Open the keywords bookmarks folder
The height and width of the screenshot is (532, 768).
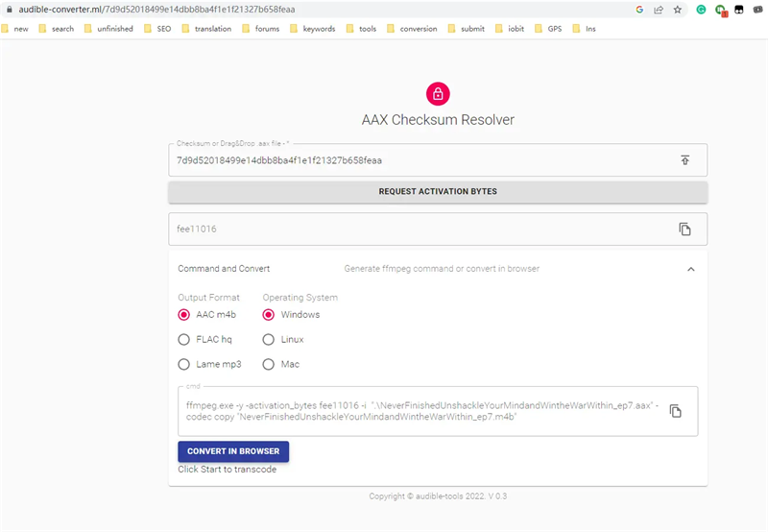(x=313, y=29)
